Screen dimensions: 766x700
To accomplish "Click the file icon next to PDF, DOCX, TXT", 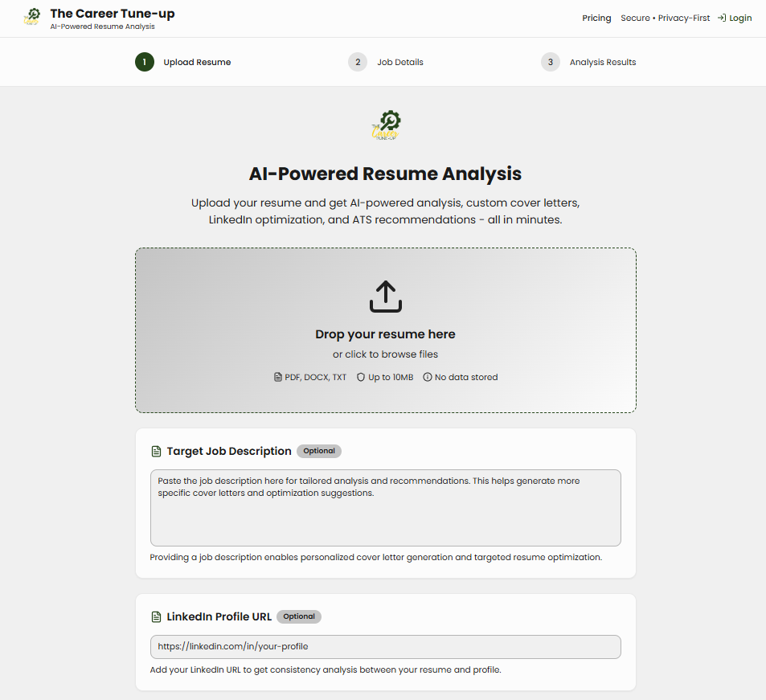I will pyautogui.click(x=278, y=377).
